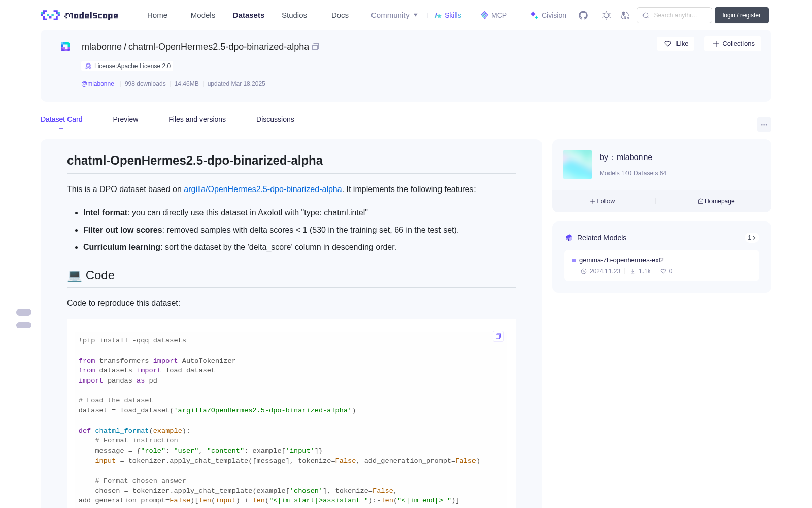Follow the author mlabonne
This screenshot has height=508, width=812.
(x=602, y=201)
